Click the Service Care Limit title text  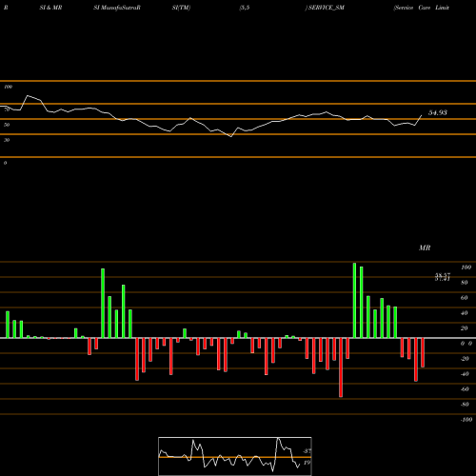point(422,8)
